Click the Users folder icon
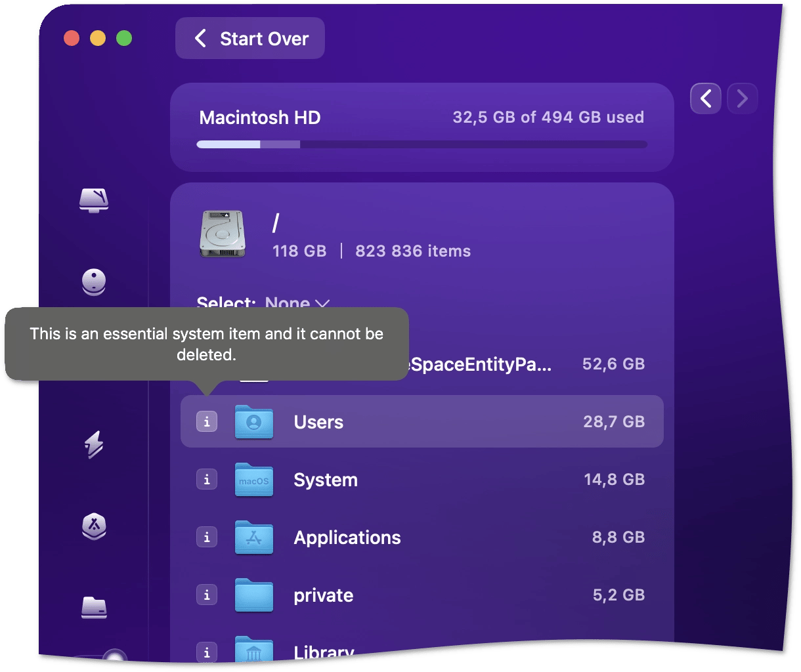Image resolution: width=801 pixels, height=672 pixels. point(254,421)
